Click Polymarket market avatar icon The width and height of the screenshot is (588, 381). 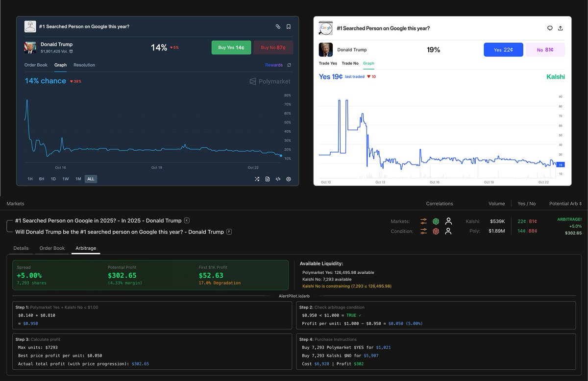(x=30, y=26)
